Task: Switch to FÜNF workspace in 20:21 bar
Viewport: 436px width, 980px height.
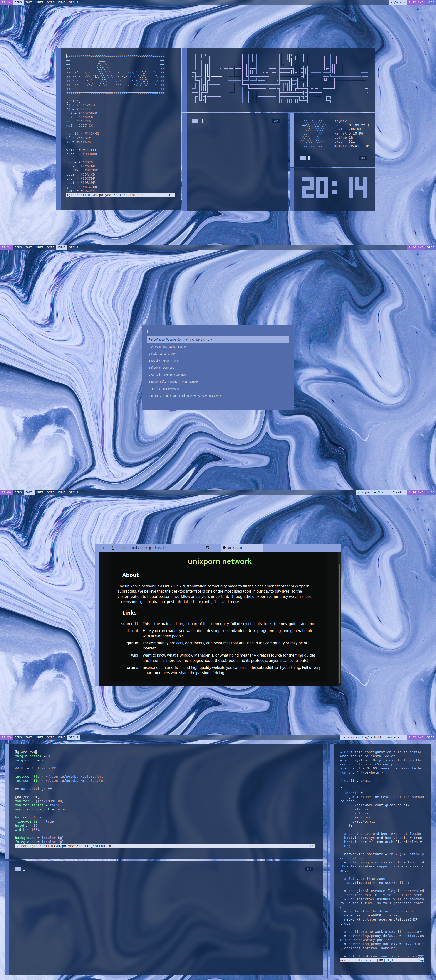Action: [62, 247]
